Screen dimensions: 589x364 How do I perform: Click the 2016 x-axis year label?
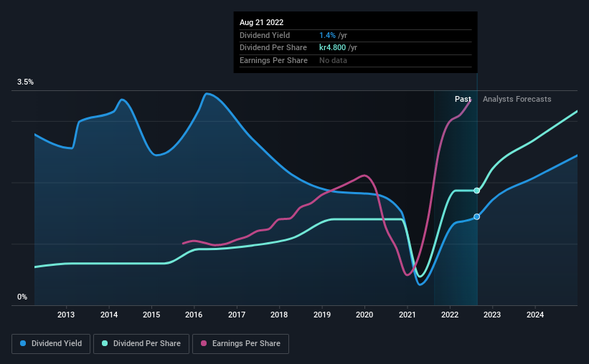[x=194, y=315]
